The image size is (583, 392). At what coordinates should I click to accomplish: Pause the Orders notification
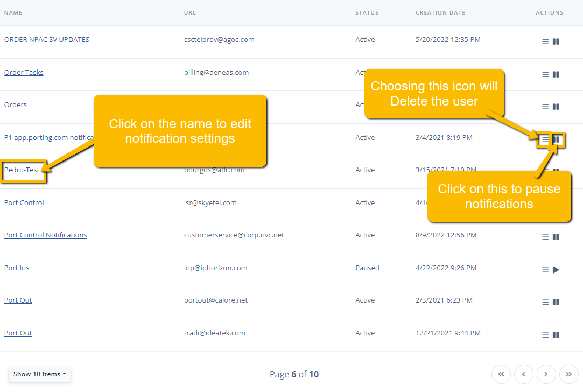coord(556,107)
